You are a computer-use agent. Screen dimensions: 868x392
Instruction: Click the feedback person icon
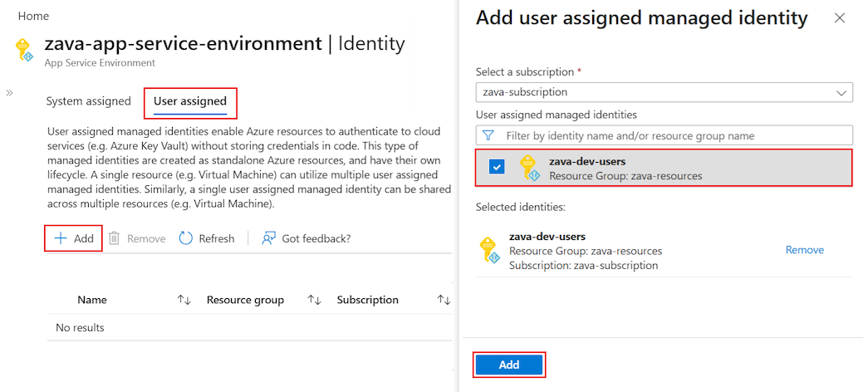click(268, 238)
